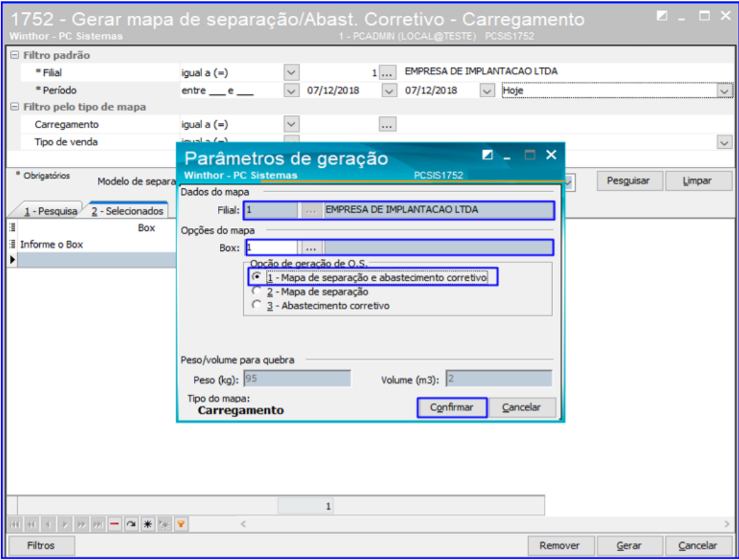
Task: Select Mapa de separação e abastecimento corretivo
Action: click(x=257, y=278)
